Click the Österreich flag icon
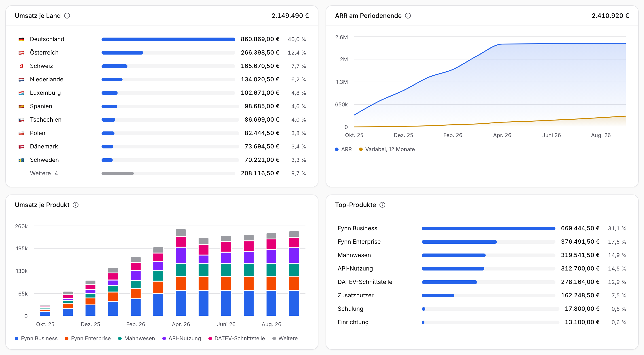644x355 pixels. point(21,53)
